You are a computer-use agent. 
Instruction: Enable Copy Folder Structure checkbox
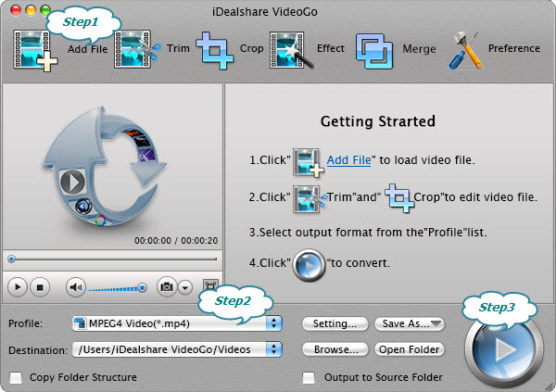[16, 377]
